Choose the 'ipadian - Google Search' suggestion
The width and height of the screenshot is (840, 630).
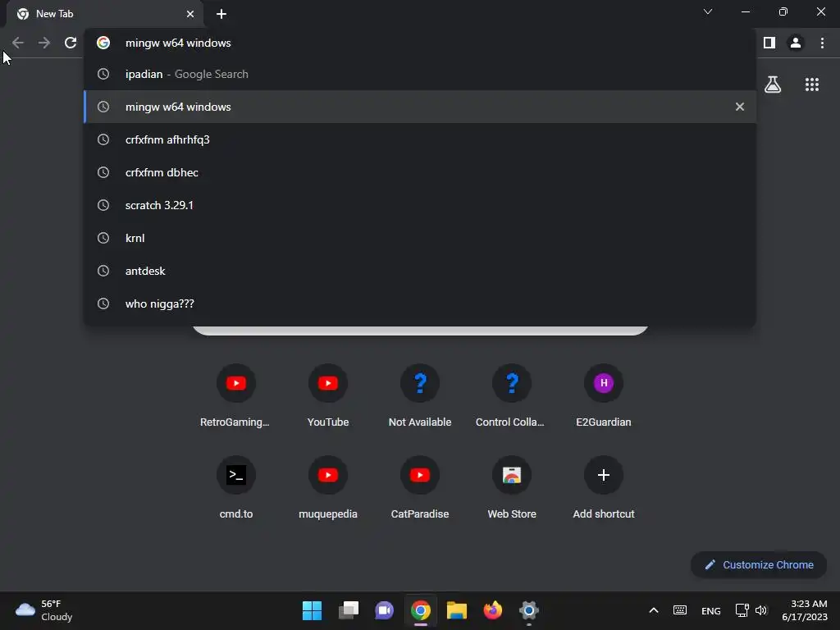[x=420, y=74]
